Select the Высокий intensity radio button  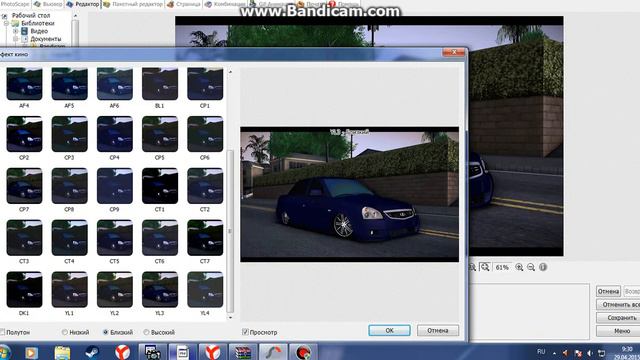point(146,332)
